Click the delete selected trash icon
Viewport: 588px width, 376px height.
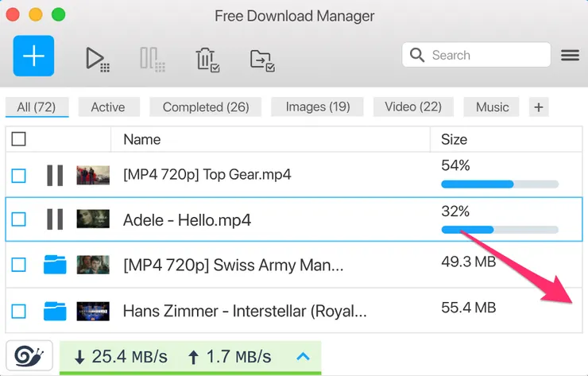pos(207,59)
